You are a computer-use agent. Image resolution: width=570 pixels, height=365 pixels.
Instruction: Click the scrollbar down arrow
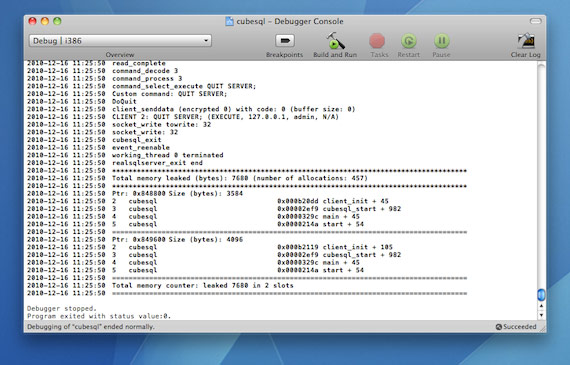(541, 315)
